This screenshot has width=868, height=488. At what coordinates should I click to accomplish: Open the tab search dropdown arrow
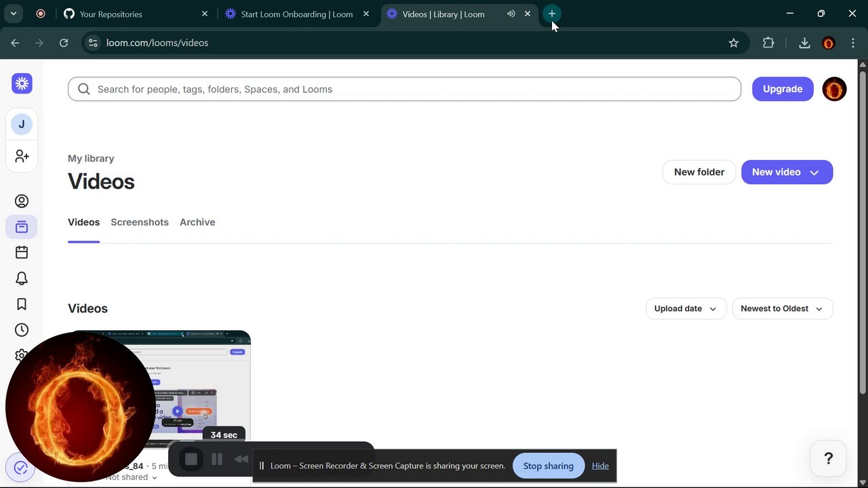click(14, 14)
